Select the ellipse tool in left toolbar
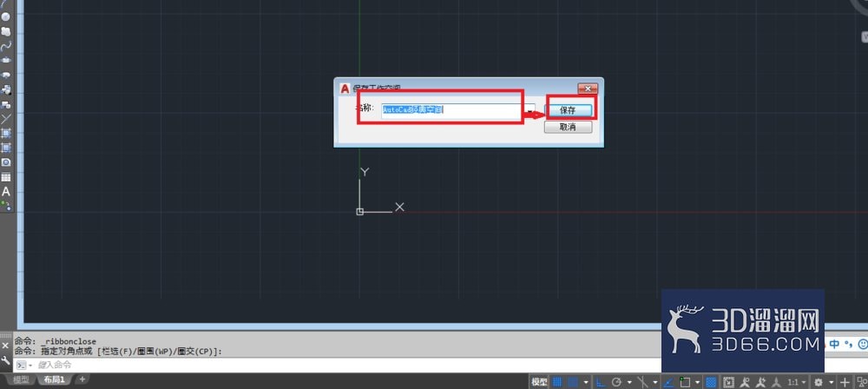The height and width of the screenshot is (389, 868). [x=6, y=61]
